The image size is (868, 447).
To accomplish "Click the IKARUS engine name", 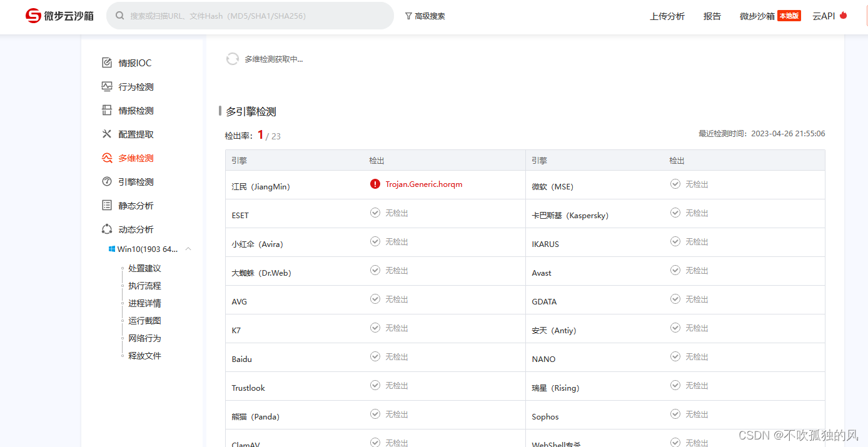I will click(x=545, y=244).
